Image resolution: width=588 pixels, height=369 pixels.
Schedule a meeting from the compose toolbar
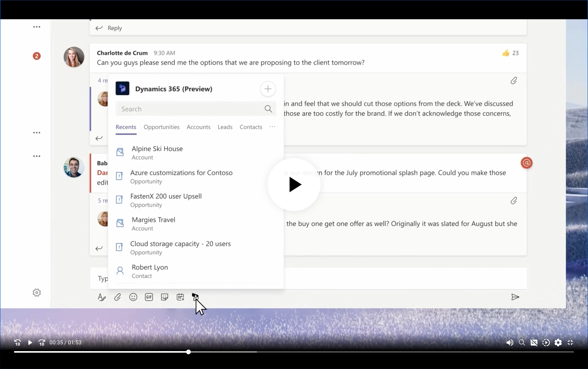click(180, 297)
